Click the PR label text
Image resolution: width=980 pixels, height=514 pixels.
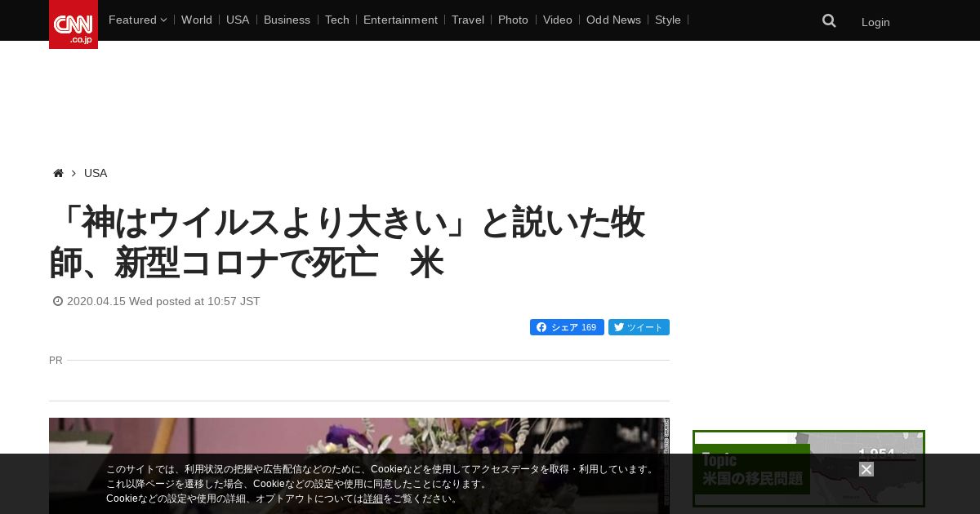pyautogui.click(x=56, y=360)
